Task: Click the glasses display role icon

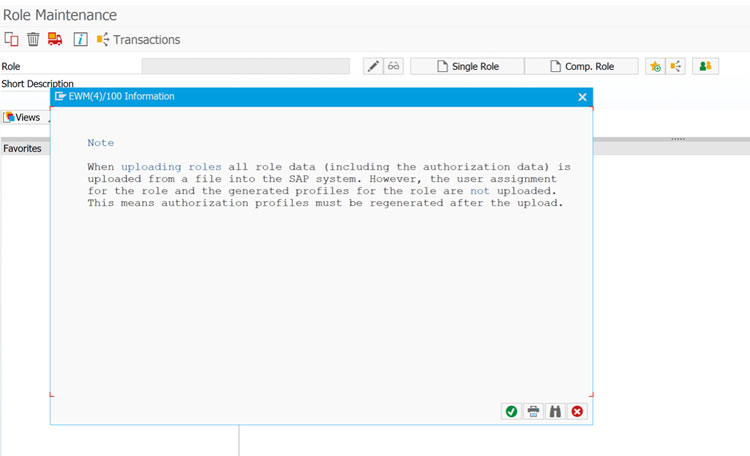Action: pos(394,66)
